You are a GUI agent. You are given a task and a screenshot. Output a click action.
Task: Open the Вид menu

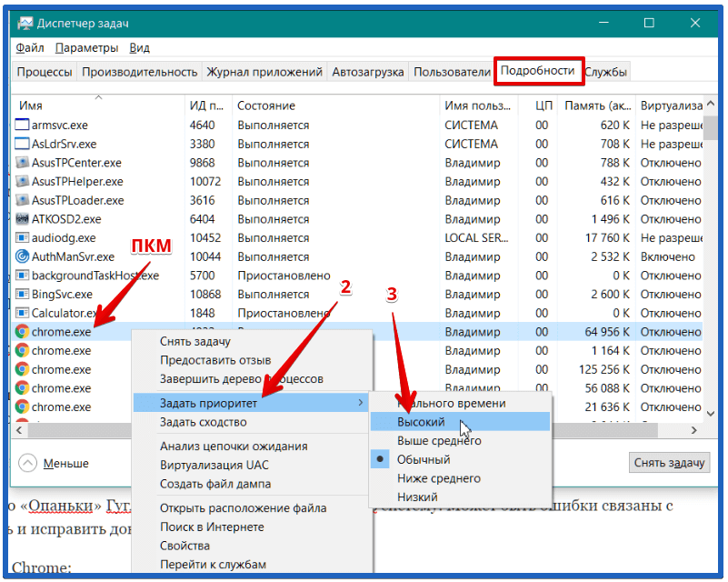click(139, 48)
